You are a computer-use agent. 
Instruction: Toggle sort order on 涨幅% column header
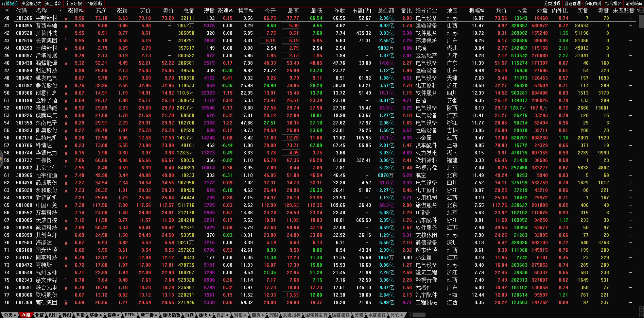point(75,11)
